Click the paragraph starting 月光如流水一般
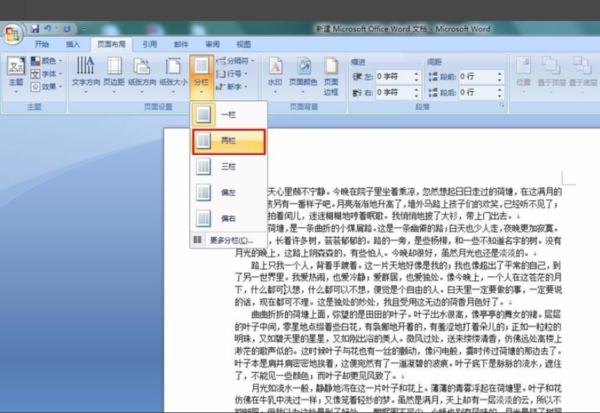The image size is (600, 413). click(x=398, y=398)
